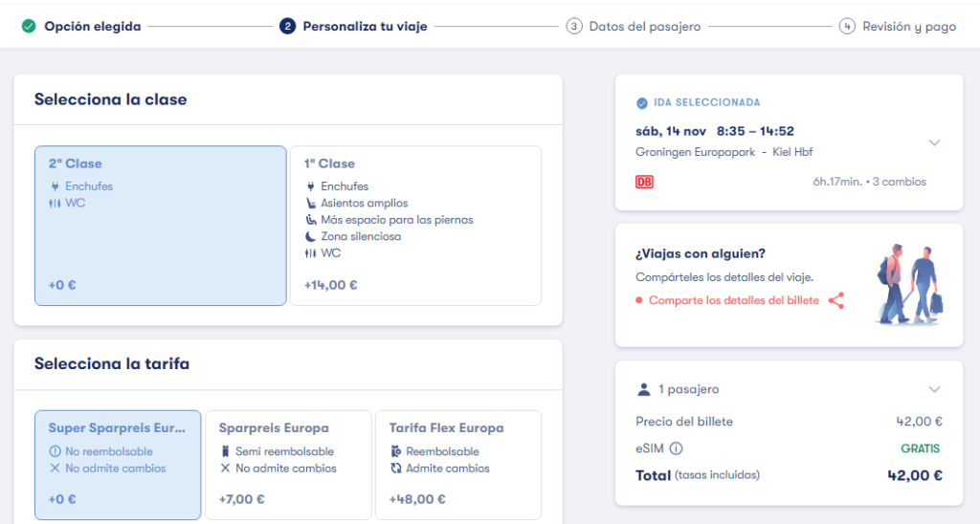Click the Total 42,00 € amount
This screenshot has height=524, width=980.
[x=915, y=475]
